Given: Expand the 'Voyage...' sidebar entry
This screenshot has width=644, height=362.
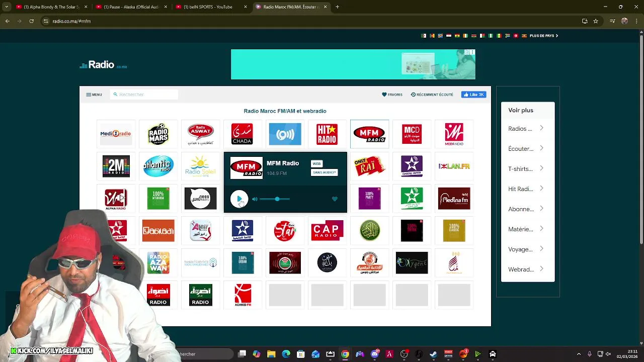Looking at the screenshot, I should pyautogui.click(x=526, y=249).
